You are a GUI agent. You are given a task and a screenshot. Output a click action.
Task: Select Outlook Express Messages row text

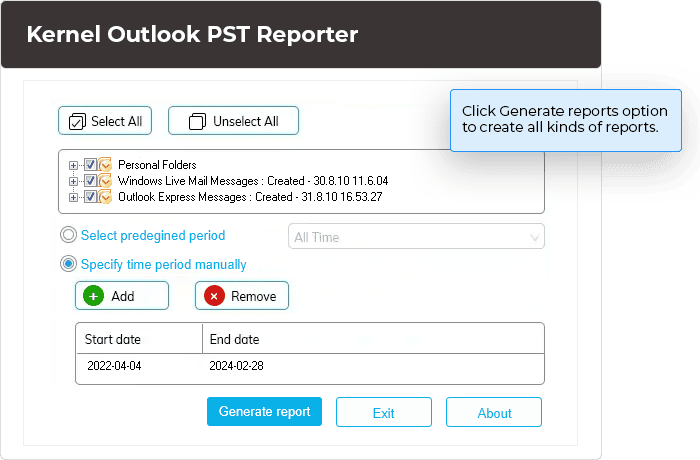pos(250,197)
